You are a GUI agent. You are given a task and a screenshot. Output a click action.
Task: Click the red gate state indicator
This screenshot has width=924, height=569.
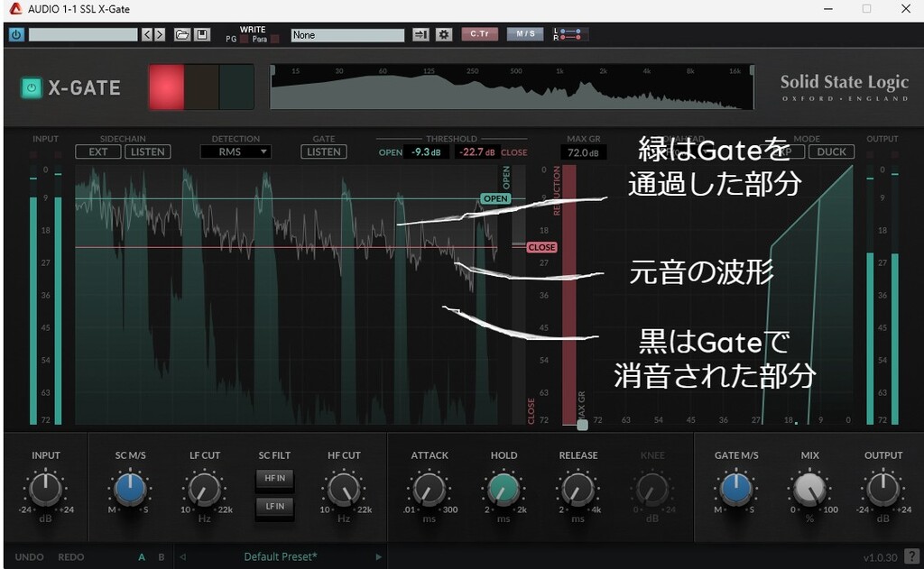pos(166,87)
